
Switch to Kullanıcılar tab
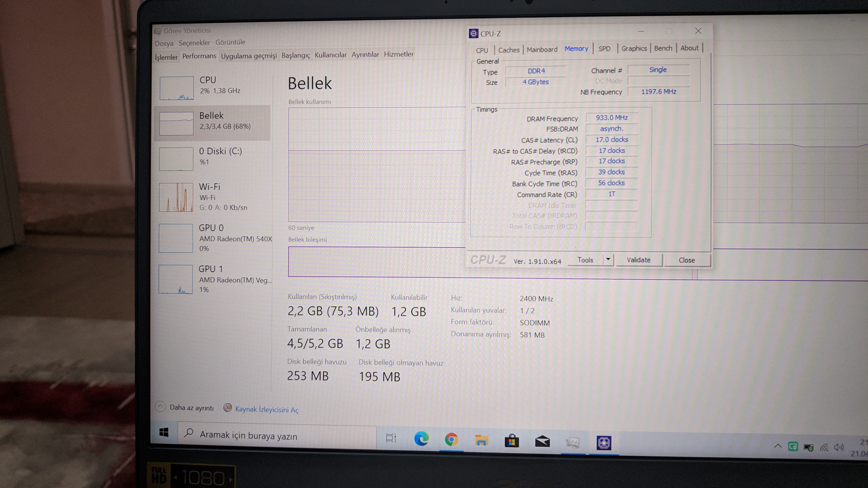pos(330,55)
